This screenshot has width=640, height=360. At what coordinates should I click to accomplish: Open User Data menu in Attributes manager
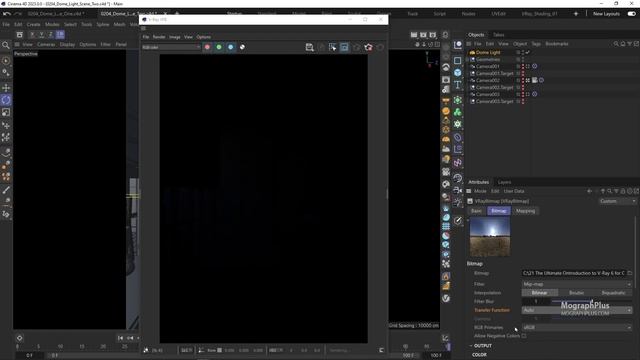[x=514, y=191]
